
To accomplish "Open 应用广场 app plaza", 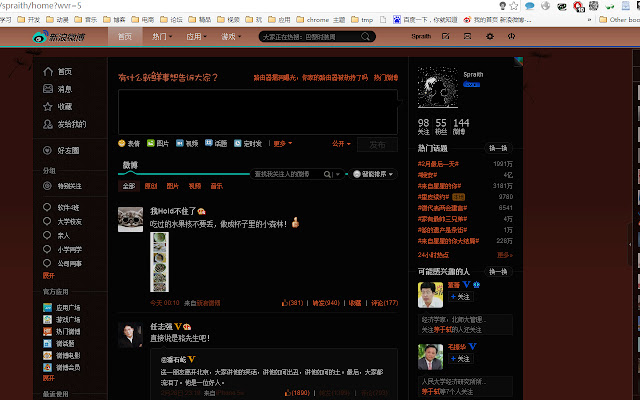I will [x=62, y=307].
